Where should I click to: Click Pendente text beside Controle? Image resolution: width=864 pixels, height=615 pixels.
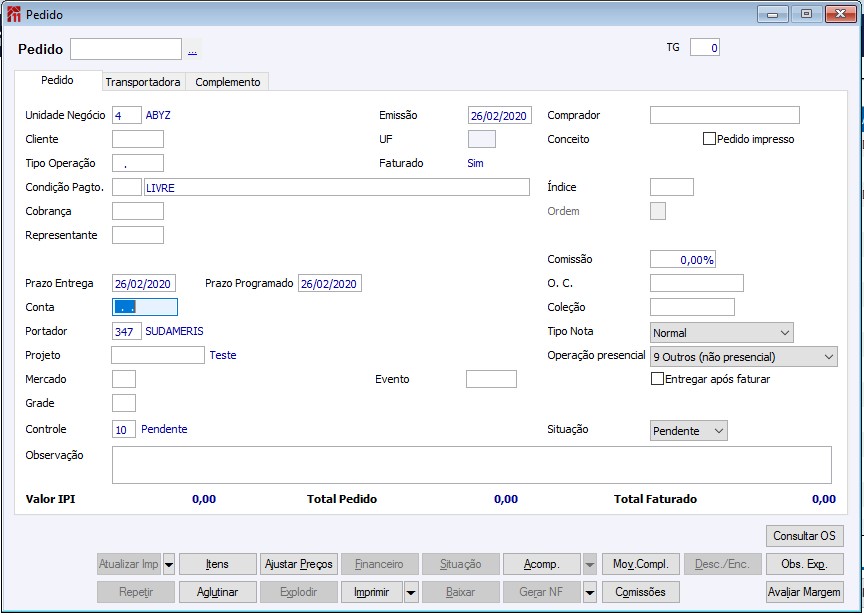pyautogui.click(x=164, y=429)
